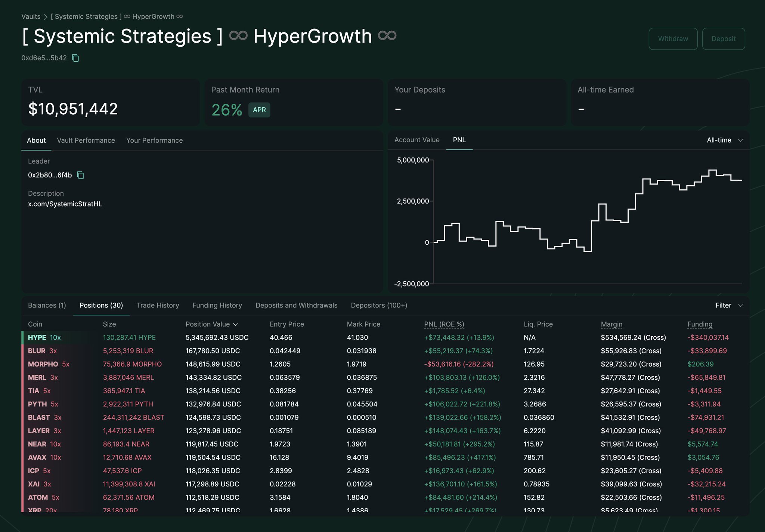
Task: Open the Your Performance tab
Action: (154, 140)
